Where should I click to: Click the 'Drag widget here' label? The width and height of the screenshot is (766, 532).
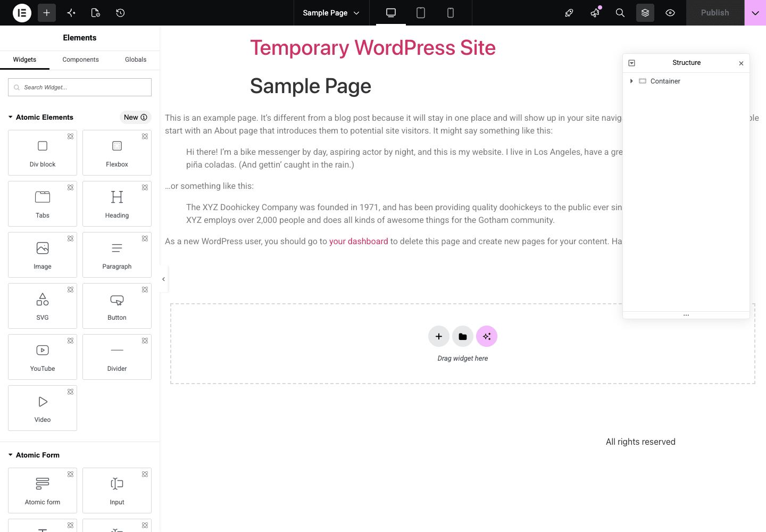pos(463,359)
